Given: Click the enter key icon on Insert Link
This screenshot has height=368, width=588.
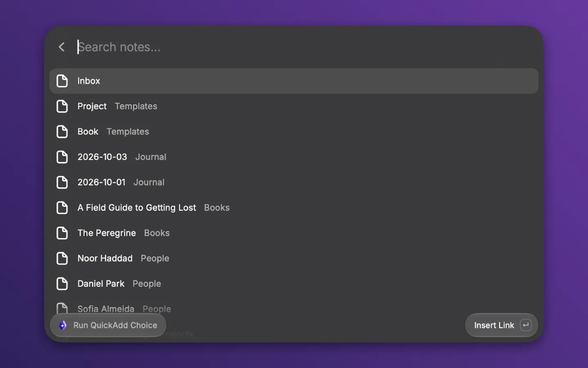Looking at the screenshot, I should (526, 325).
